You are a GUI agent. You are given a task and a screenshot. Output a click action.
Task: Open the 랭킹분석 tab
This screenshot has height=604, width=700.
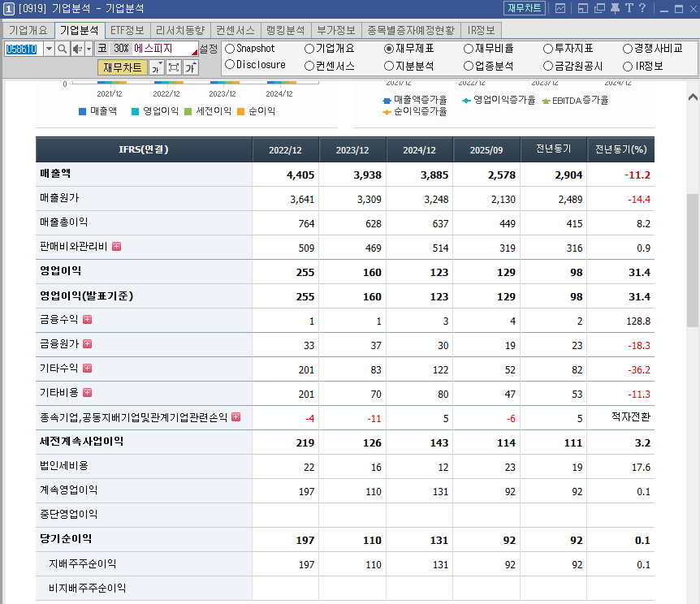click(286, 30)
